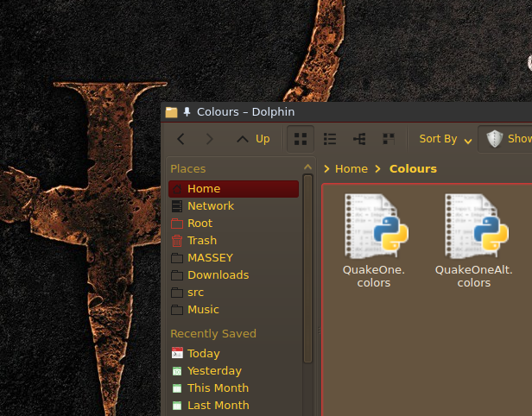Image resolution: width=532 pixels, height=416 pixels.
Task: Select the QuakeOne.colors file icon
Action: point(376,226)
